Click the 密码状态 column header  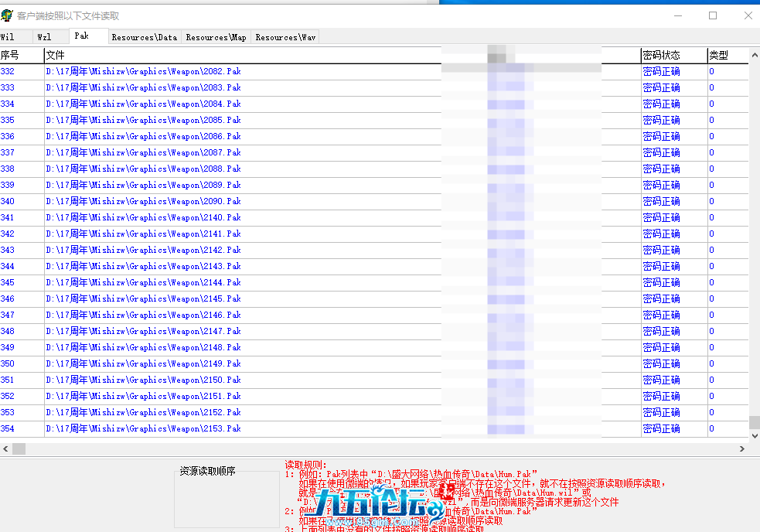674,55
